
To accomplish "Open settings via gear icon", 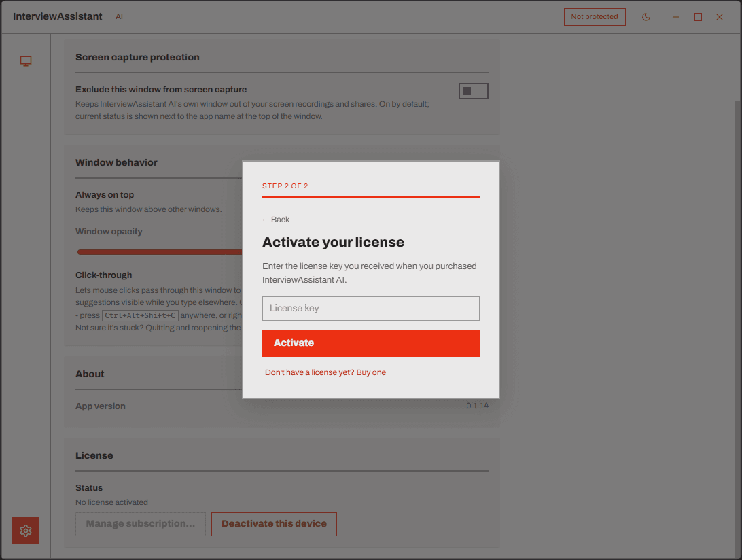I will (x=26, y=531).
